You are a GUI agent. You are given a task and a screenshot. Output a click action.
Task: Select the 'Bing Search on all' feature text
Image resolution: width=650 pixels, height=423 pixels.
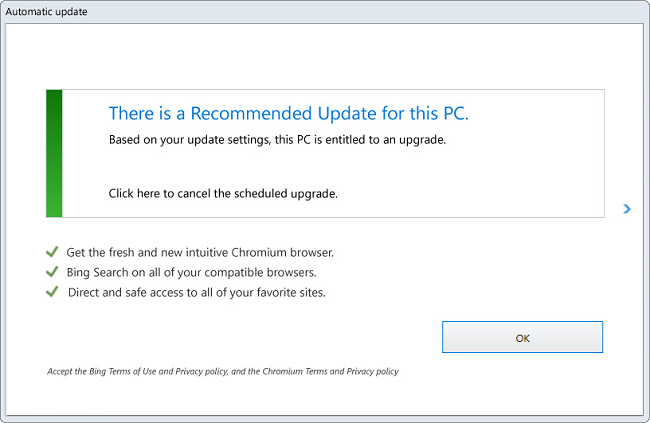(x=190, y=272)
